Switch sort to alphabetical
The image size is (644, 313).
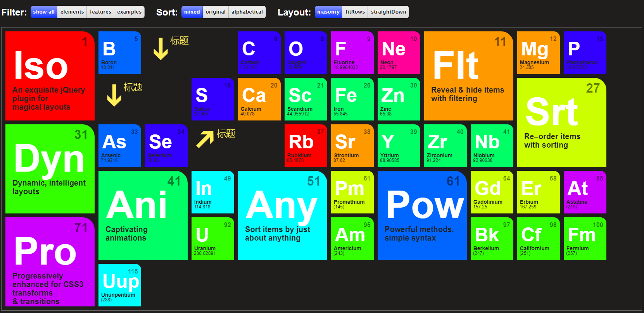point(247,12)
